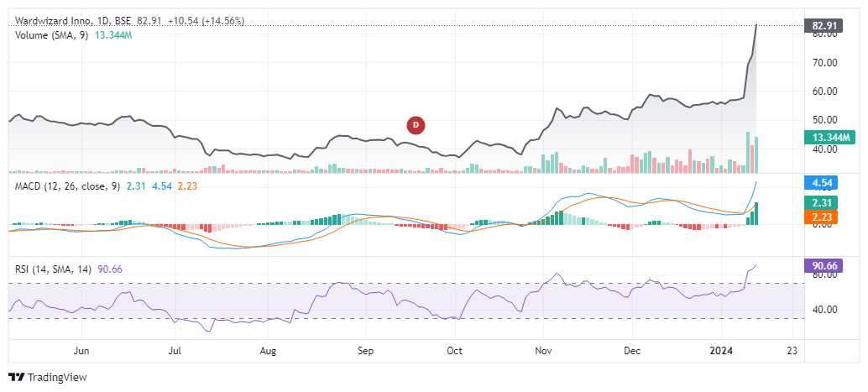868x392 pixels.
Task: Click the Aug label on time axis
Action: pos(268,351)
